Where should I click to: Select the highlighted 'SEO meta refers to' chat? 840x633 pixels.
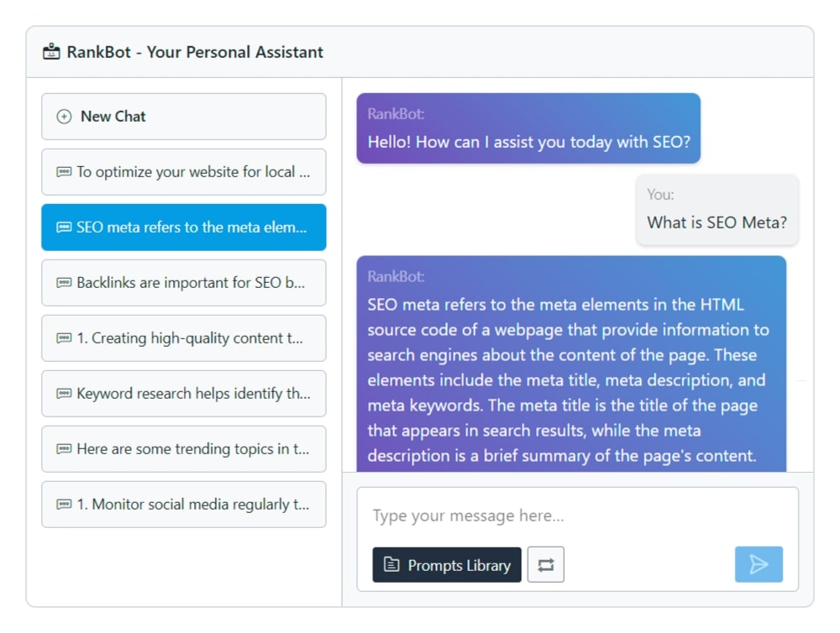pos(183,228)
